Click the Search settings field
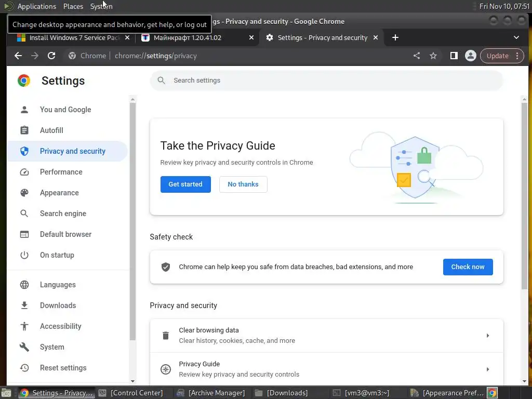The width and height of the screenshot is (532, 399). (326, 81)
